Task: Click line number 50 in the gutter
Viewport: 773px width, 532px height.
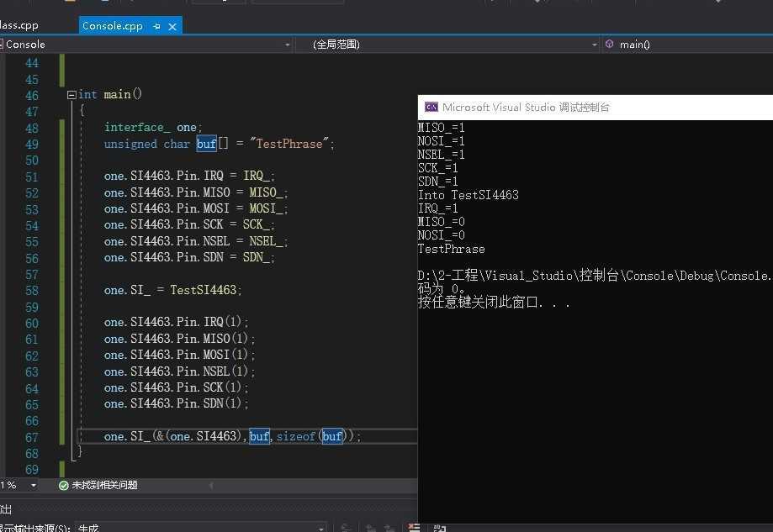Action: (32, 161)
